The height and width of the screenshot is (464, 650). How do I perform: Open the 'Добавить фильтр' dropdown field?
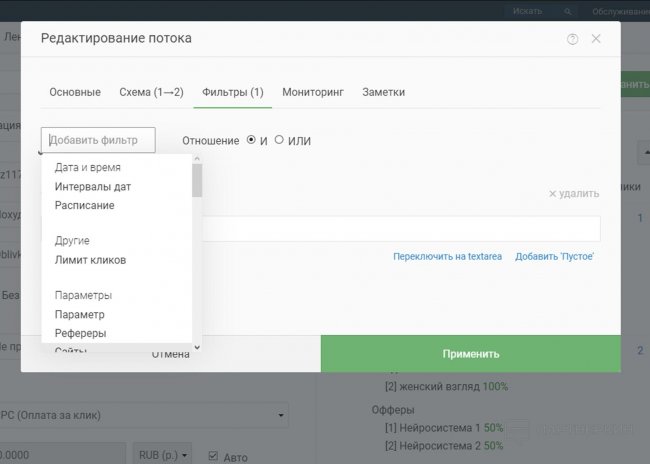pos(98,140)
